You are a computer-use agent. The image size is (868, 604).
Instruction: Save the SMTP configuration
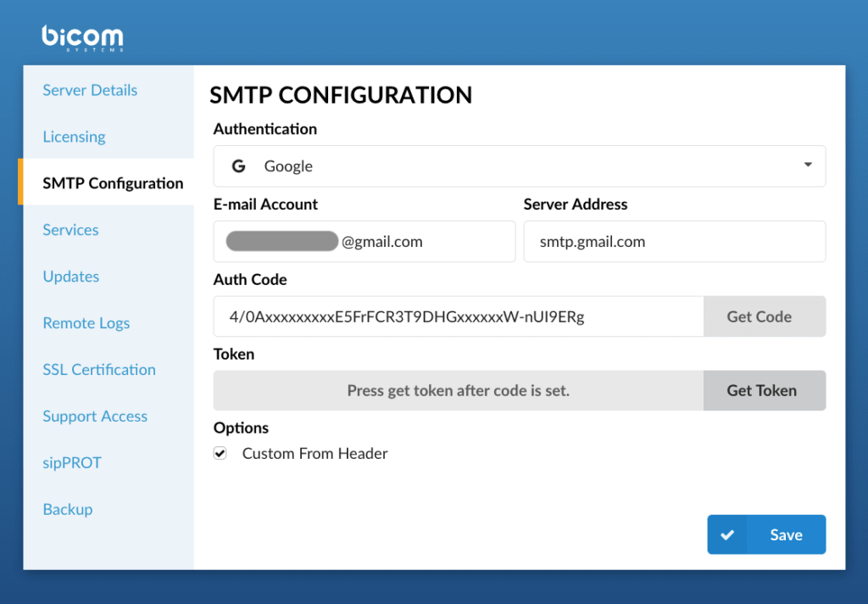coord(766,534)
